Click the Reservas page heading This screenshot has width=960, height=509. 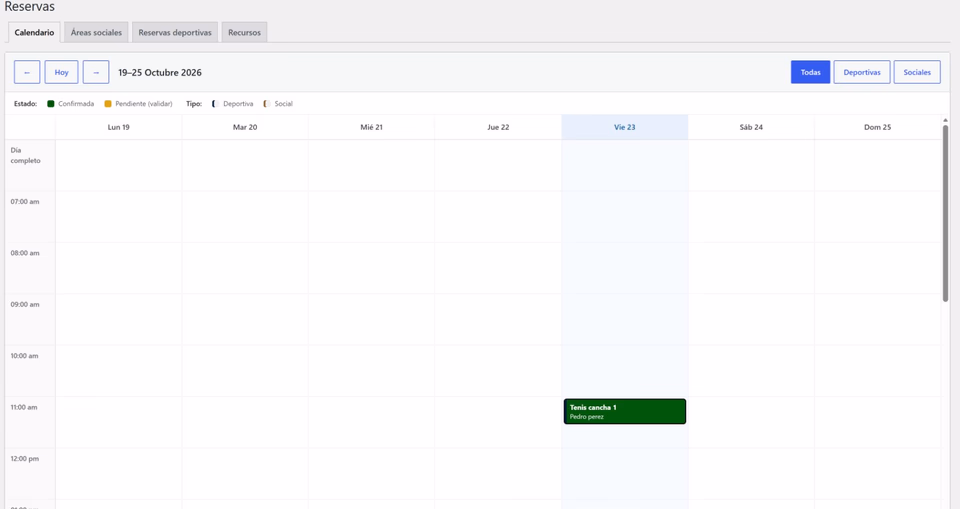click(x=29, y=7)
